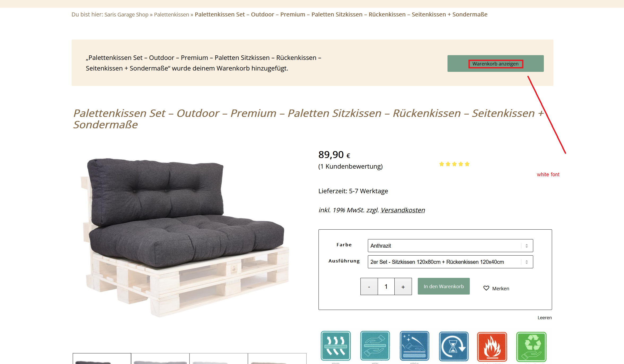Click the In den Warenkorb button
The image size is (624, 364).
point(444,286)
